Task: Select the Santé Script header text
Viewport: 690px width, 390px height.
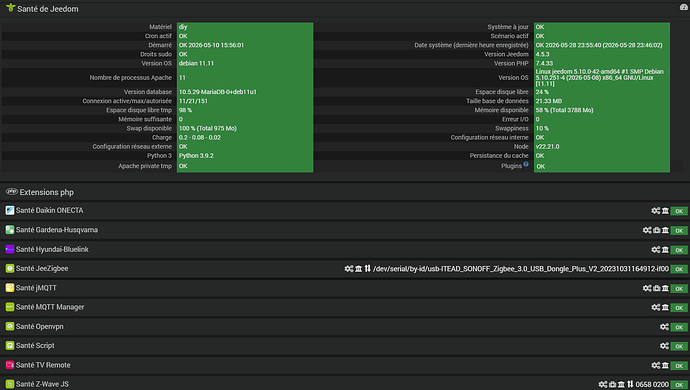Action: coord(35,346)
